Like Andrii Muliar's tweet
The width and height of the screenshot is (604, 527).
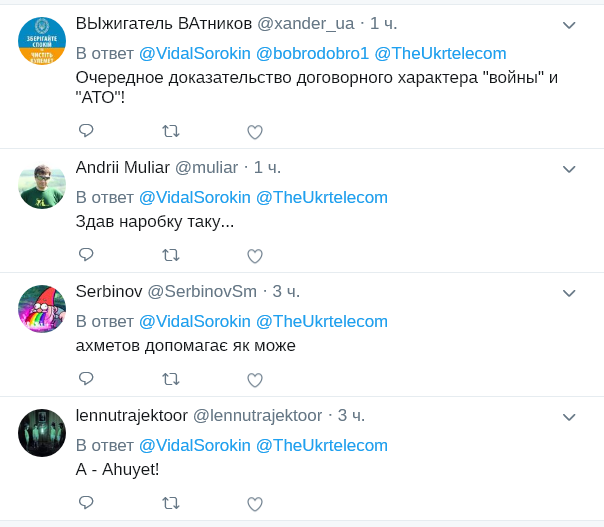click(x=254, y=256)
